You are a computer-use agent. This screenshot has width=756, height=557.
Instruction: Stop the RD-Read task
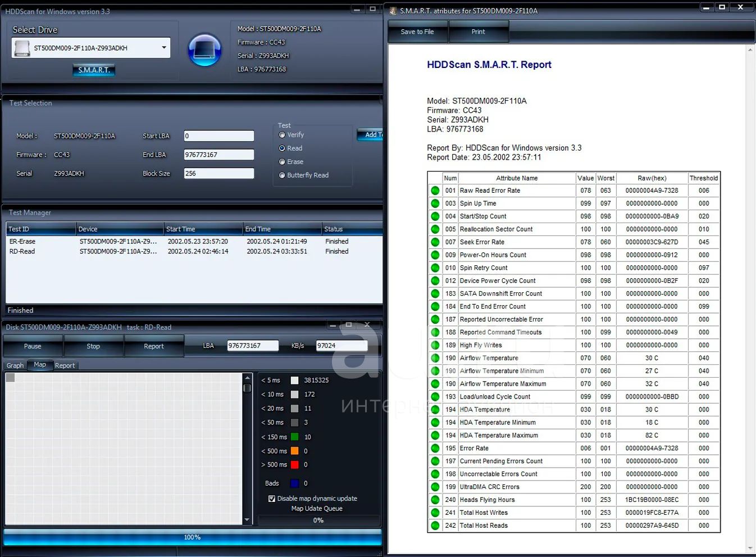coord(93,346)
